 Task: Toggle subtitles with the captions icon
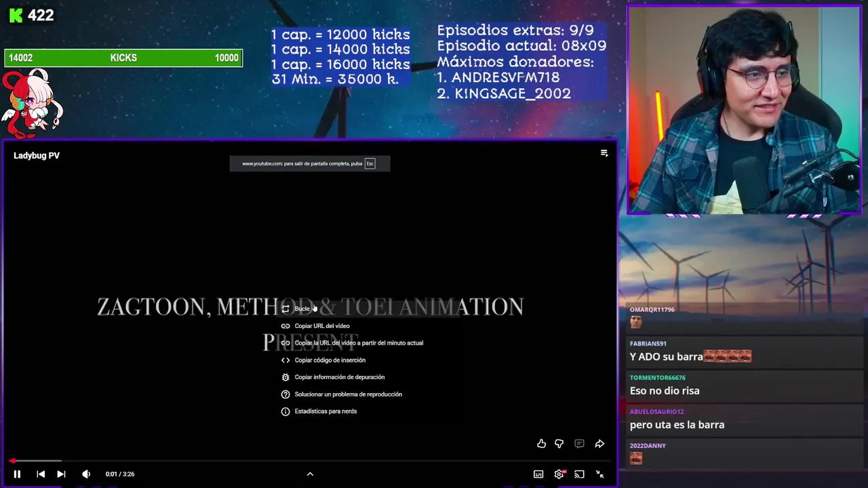pyautogui.click(x=538, y=474)
